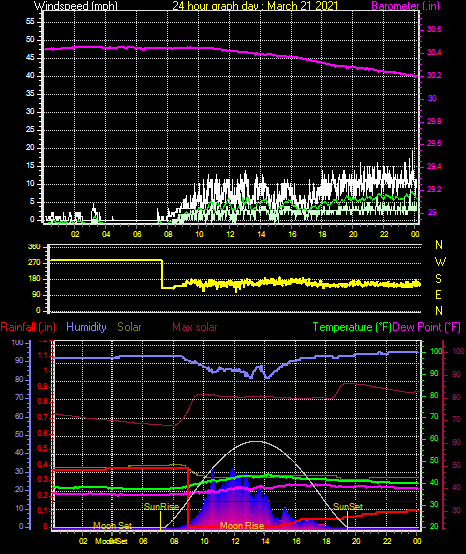Click the Barometer (.in) axis title

(406, 6)
